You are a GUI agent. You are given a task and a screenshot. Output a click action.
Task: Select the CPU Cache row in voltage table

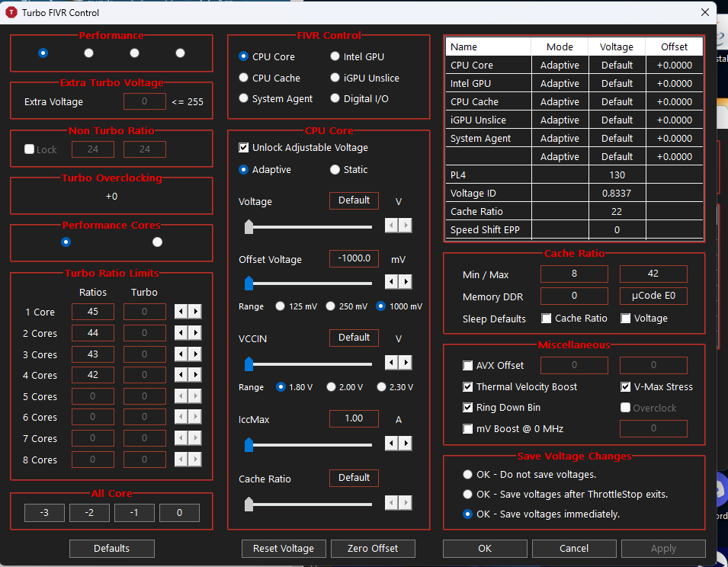(574, 101)
